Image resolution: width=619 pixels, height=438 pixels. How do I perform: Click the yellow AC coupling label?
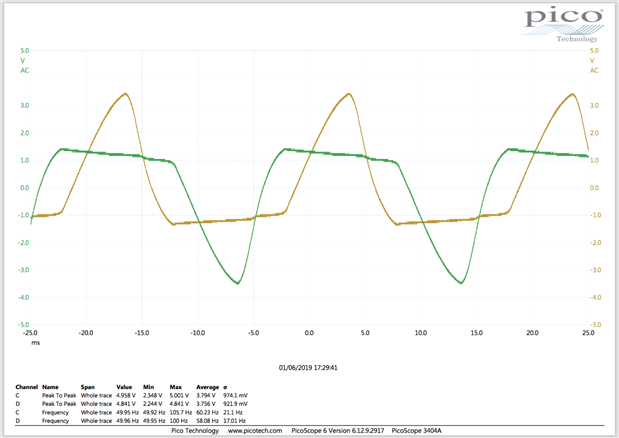point(594,71)
